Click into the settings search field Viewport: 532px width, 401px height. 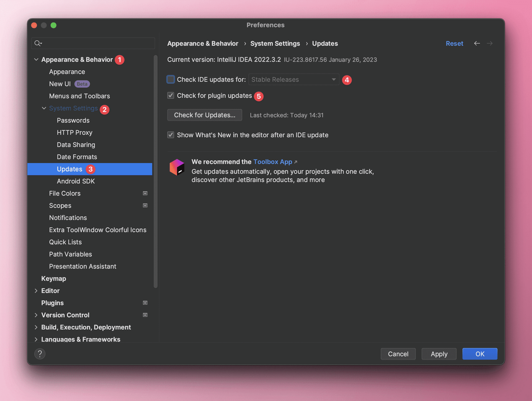[97, 43]
